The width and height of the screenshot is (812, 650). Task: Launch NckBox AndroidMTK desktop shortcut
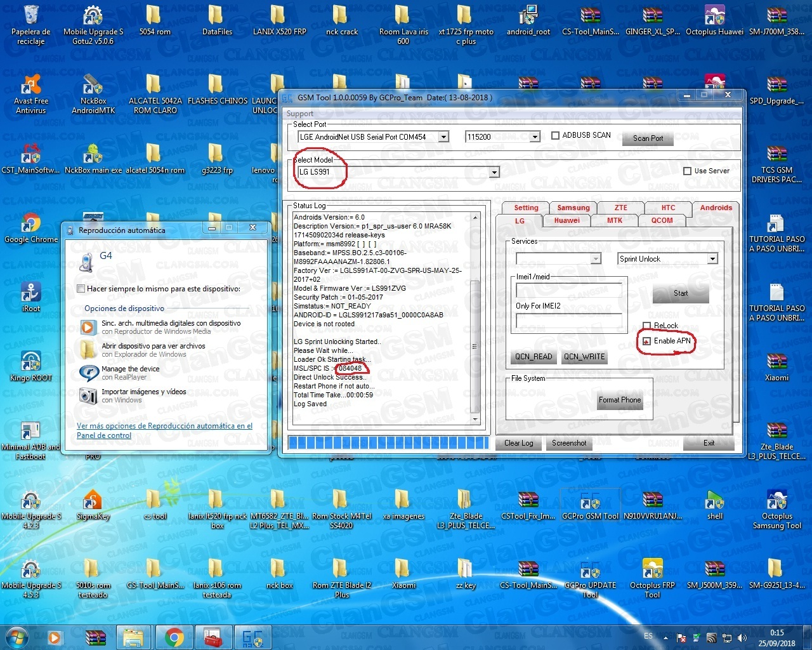point(93,95)
